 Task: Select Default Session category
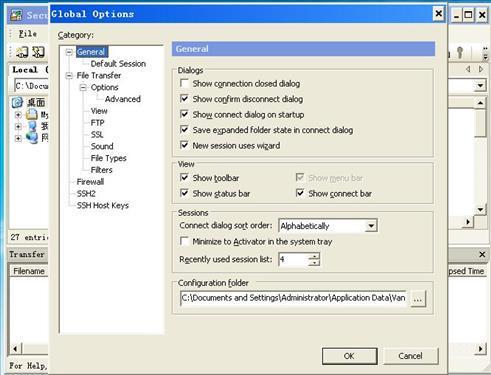pos(118,64)
